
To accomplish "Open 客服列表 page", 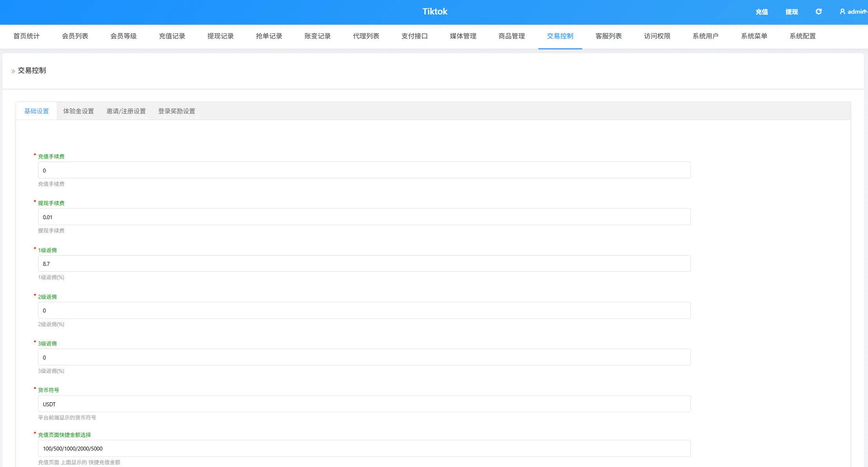I will point(608,36).
